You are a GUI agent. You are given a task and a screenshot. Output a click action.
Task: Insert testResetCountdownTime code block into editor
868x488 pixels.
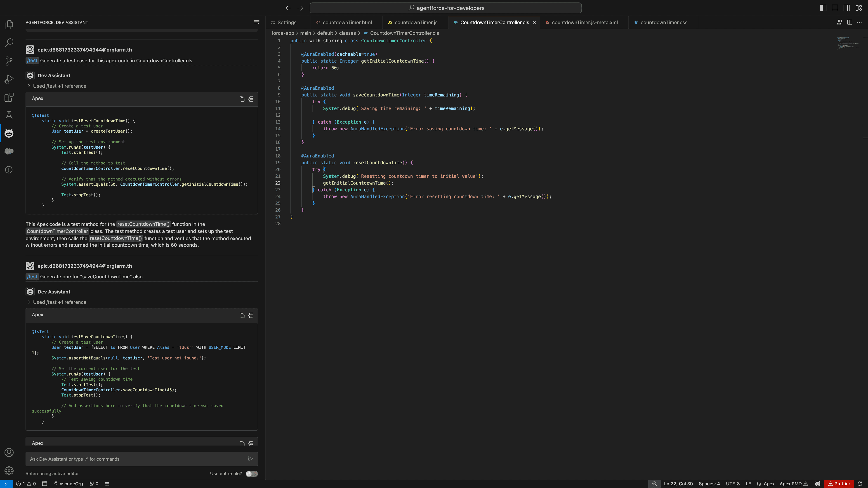click(251, 99)
